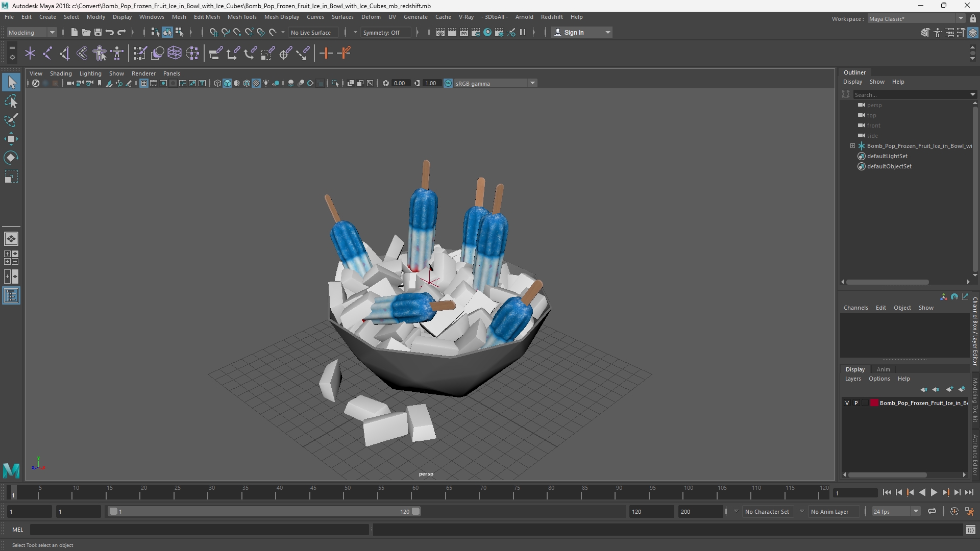Click play forwards button
The image size is (980, 551).
[934, 492]
